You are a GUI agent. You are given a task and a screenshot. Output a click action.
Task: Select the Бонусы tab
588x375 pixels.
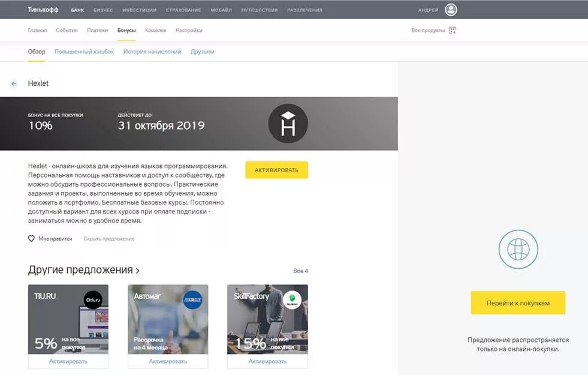pyautogui.click(x=126, y=31)
